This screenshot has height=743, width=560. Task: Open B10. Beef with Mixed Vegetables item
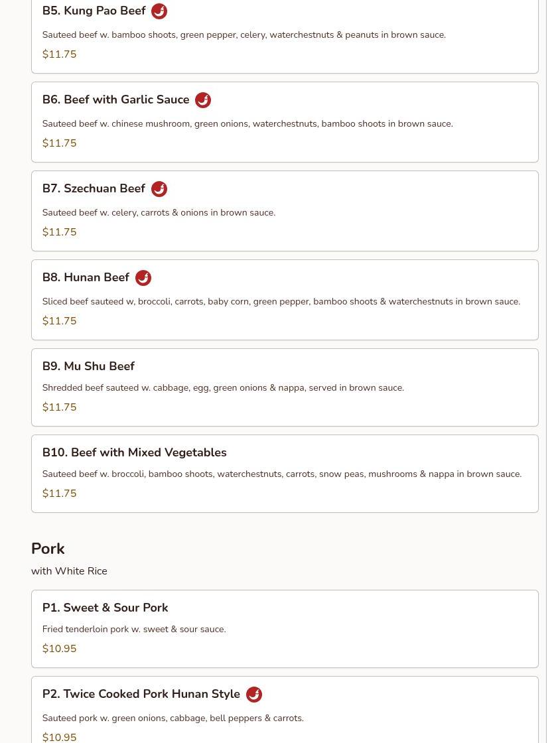(x=285, y=474)
